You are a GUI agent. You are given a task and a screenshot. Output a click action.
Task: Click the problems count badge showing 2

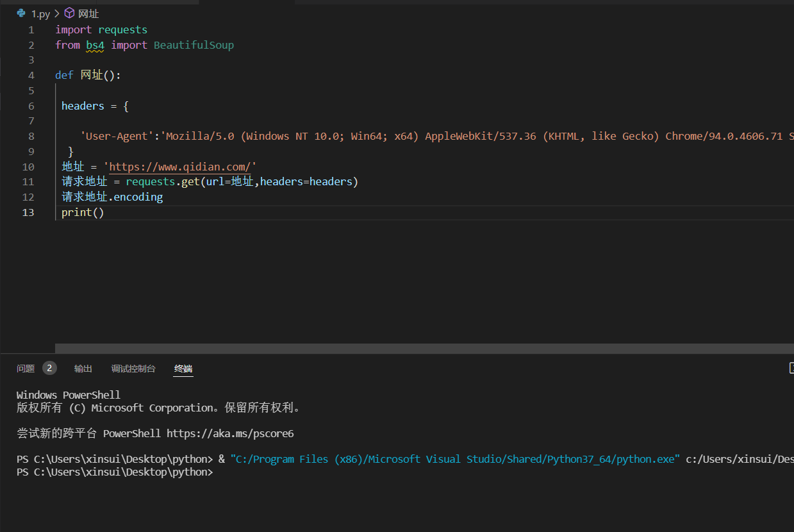(x=49, y=368)
